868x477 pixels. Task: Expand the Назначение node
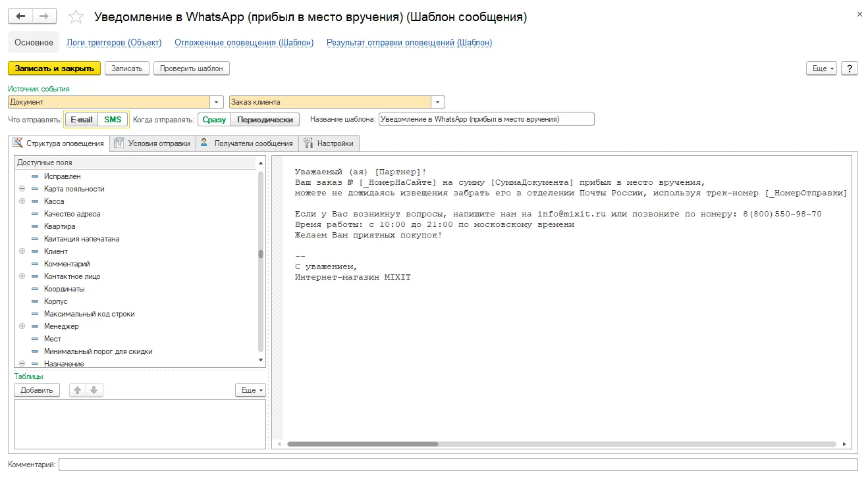(22, 364)
